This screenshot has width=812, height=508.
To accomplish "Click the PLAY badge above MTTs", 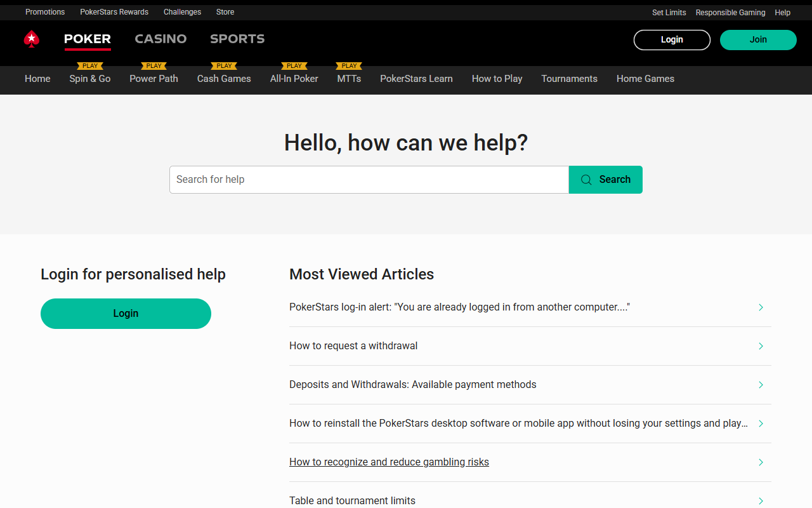I will point(349,66).
